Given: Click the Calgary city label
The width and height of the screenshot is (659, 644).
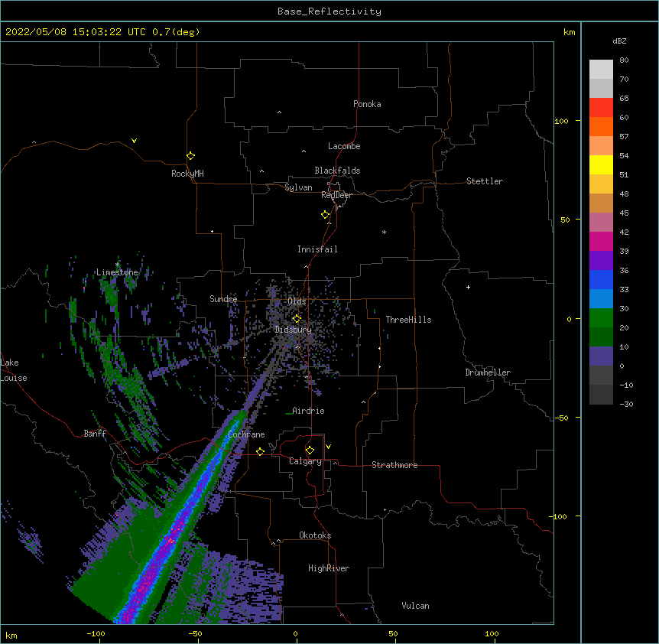Looking at the screenshot, I should point(305,461).
